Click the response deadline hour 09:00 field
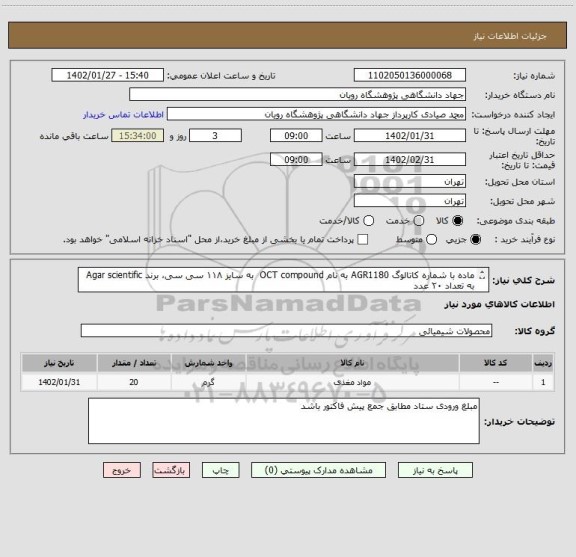 click(x=296, y=136)
